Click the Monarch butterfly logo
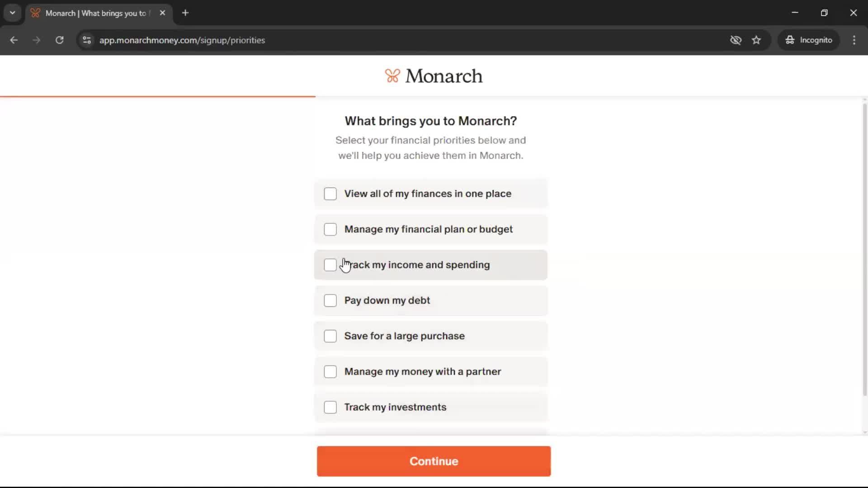This screenshot has height=488, width=868. (x=392, y=76)
